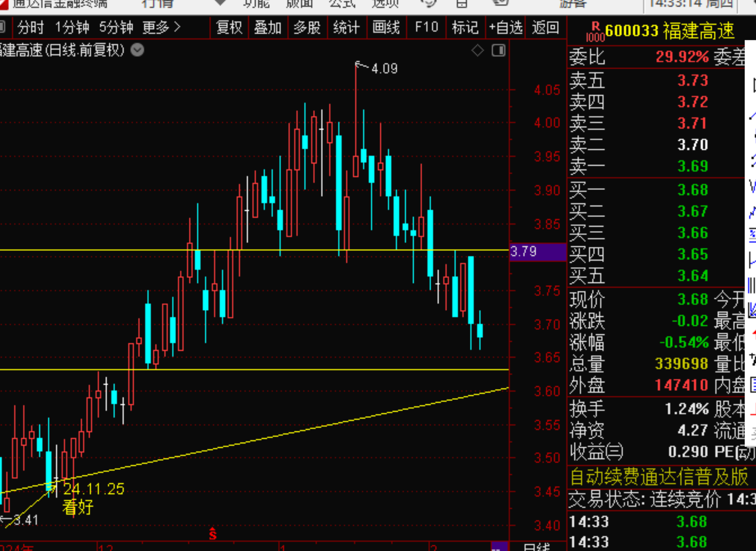Click the 涨跌 -0.02 value
Image resolution: width=756 pixels, height=551 pixels.
[690, 321]
